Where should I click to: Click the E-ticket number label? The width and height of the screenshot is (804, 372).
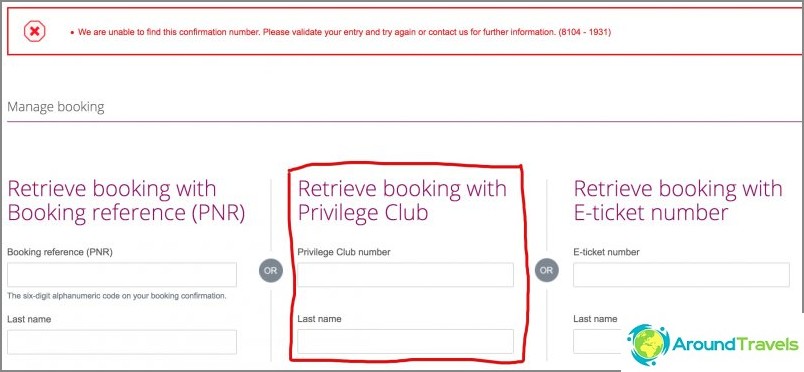(x=607, y=252)
